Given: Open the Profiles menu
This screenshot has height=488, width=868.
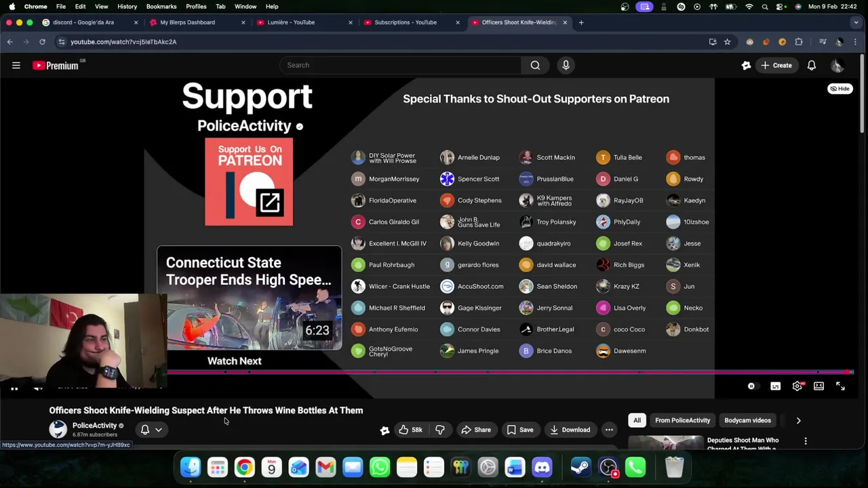Looking at the screenshot, I should coord(196,7).
